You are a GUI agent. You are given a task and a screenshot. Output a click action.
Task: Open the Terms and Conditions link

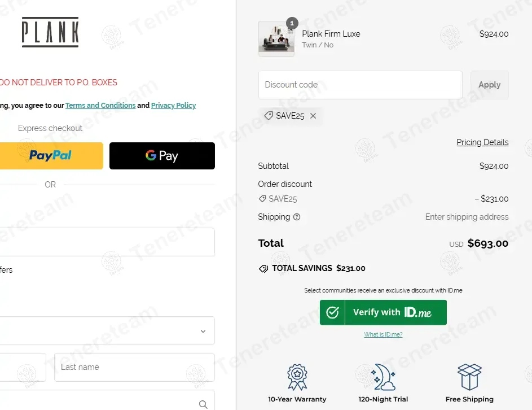click(100, 105)
